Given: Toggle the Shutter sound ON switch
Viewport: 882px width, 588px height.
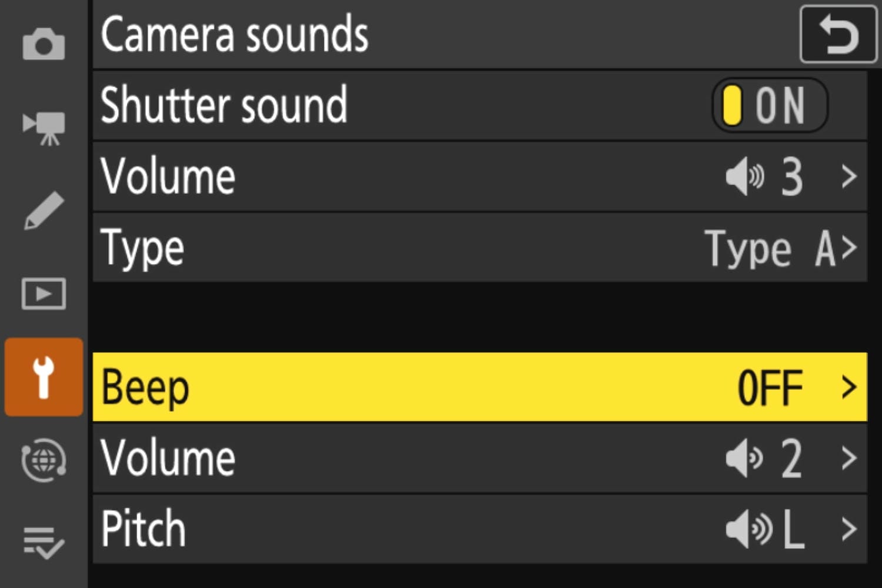Looking at the screenshot, I should click(x=769, y=106).
